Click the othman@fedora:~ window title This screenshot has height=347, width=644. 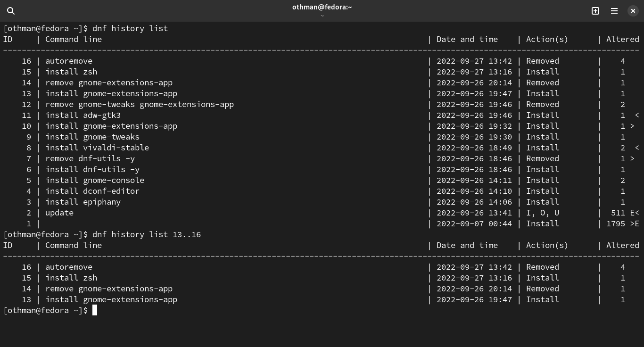[x=322, y=7]
